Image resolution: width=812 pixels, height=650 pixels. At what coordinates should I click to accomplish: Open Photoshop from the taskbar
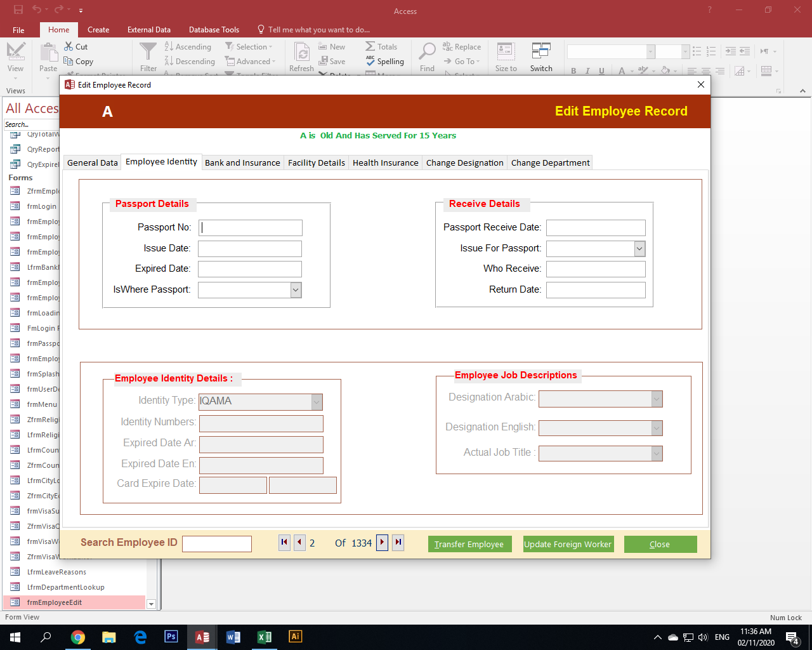click(x=171, y=637)
